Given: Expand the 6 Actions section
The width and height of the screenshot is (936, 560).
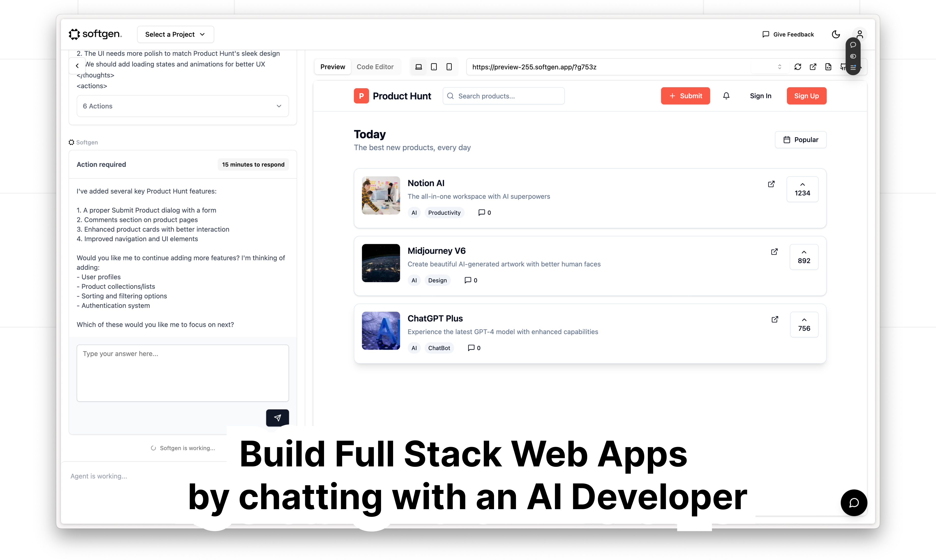Looking at the screenshot, I should tap(183, 106).
